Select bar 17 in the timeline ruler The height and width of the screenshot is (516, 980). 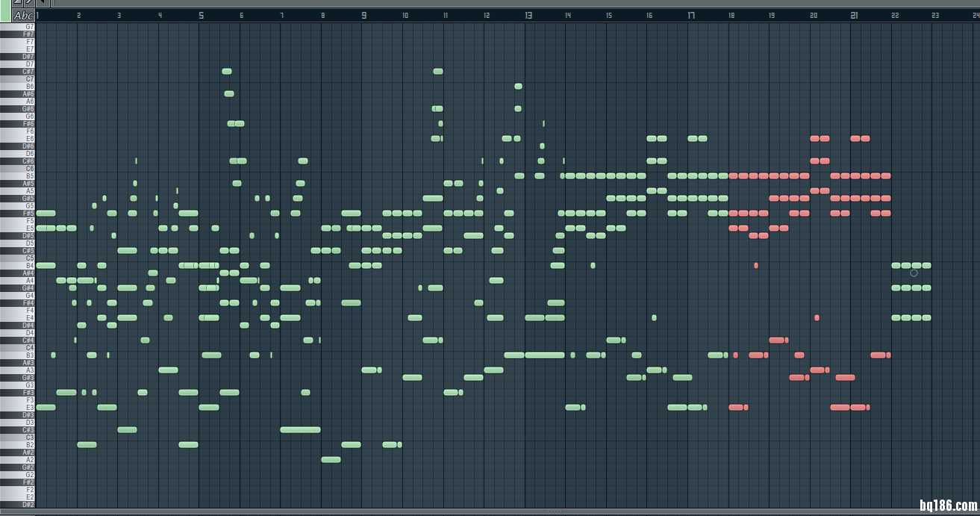coord(691,15)
